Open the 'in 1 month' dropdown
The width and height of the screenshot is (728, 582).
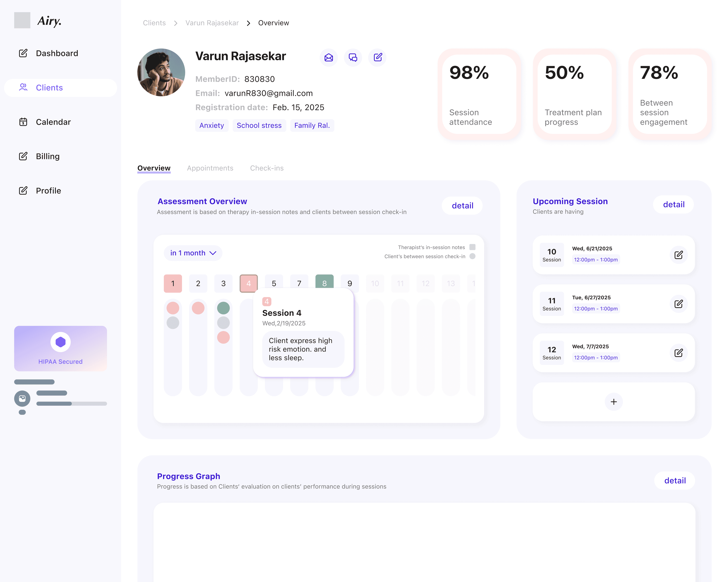pyautogui.click(x=193, y=253)
